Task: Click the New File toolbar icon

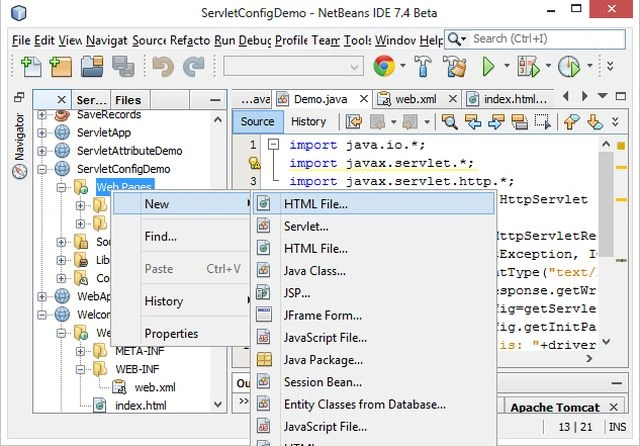Action: click(31, 67)
